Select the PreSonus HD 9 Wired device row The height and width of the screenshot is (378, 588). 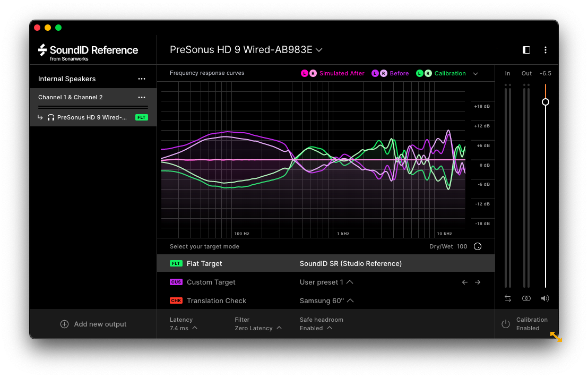click(93, 117)
